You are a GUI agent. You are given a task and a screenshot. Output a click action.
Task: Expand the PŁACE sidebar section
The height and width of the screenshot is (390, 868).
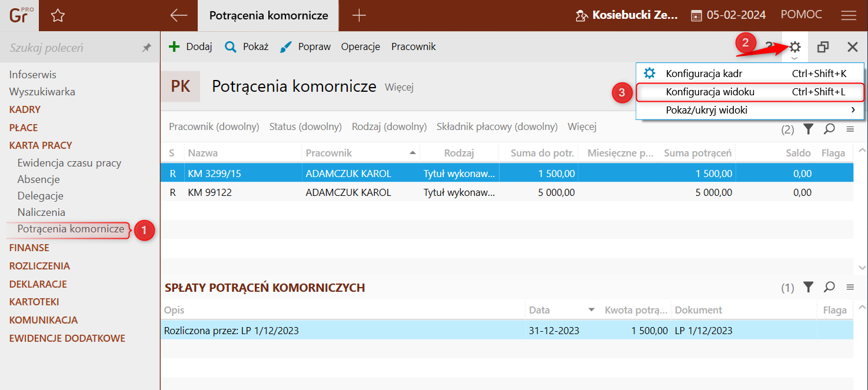(24, 128)
